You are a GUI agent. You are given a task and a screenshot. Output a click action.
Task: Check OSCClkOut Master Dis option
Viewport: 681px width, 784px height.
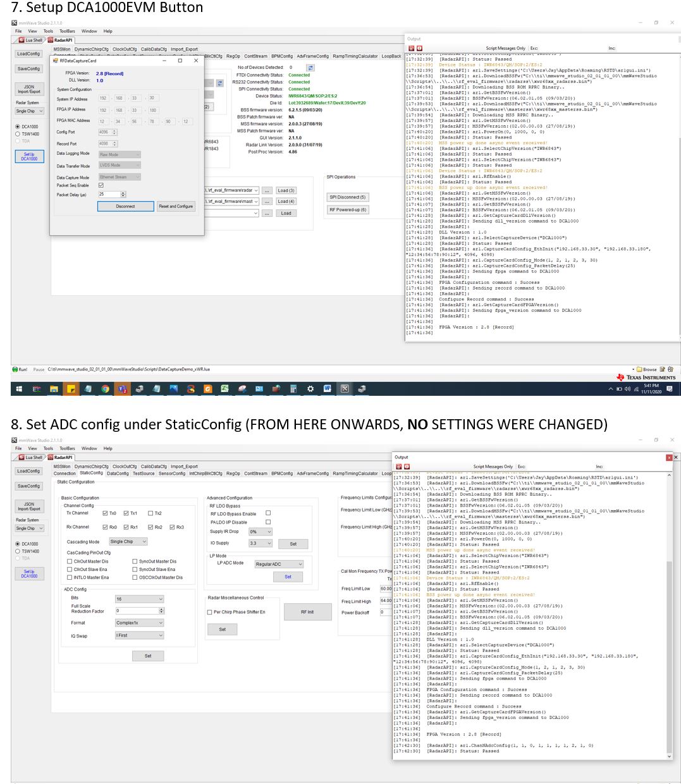[x=135, y=577]
